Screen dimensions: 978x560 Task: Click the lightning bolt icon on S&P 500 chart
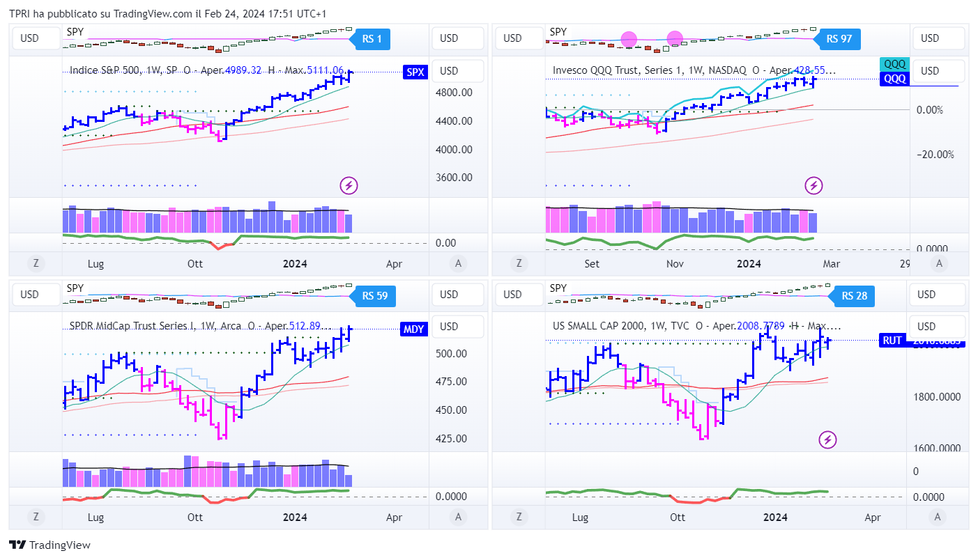point(349,185)
